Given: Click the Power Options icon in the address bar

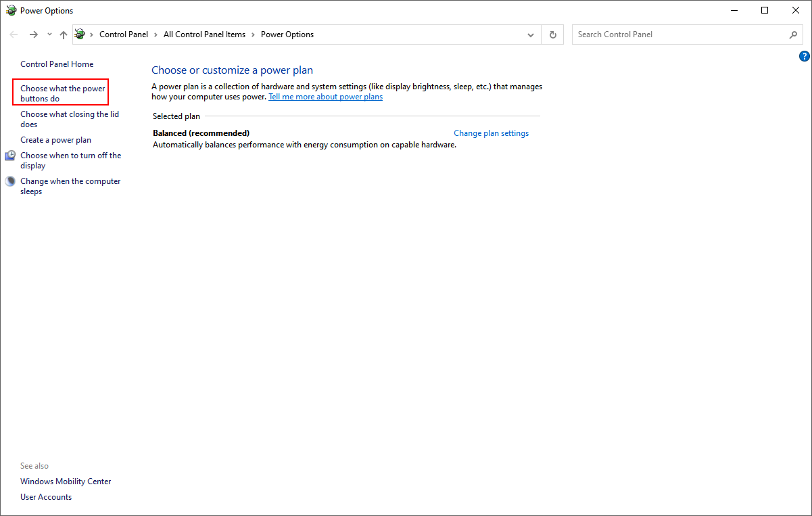Looking at the screenshot, I should [x=80, y=34].
